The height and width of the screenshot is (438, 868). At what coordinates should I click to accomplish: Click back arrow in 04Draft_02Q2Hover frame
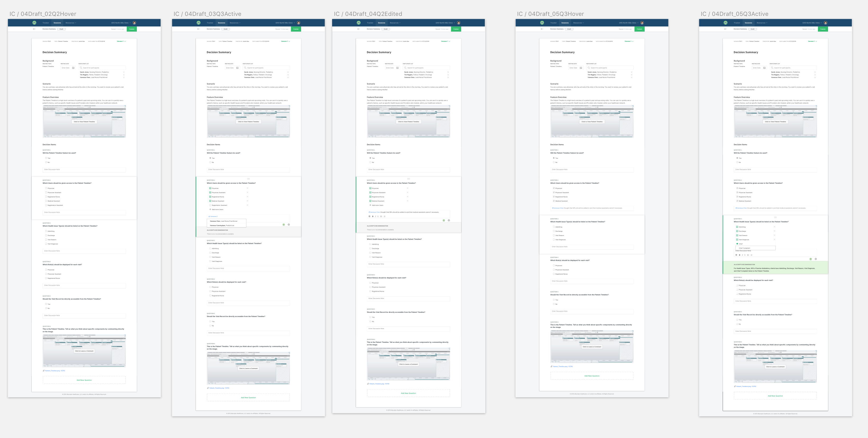pyautogui.click(x=34, y=29)
